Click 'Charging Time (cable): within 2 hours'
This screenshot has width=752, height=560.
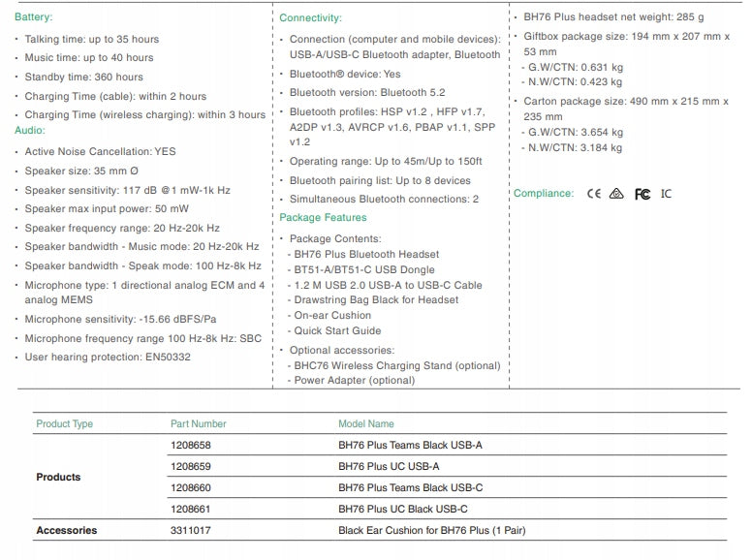coord(115,96)
